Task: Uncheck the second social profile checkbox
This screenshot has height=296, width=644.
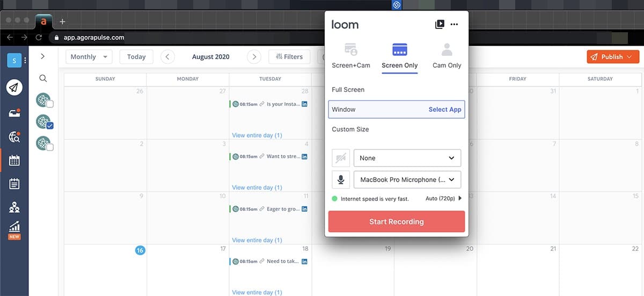Action: tap(49, 126)
